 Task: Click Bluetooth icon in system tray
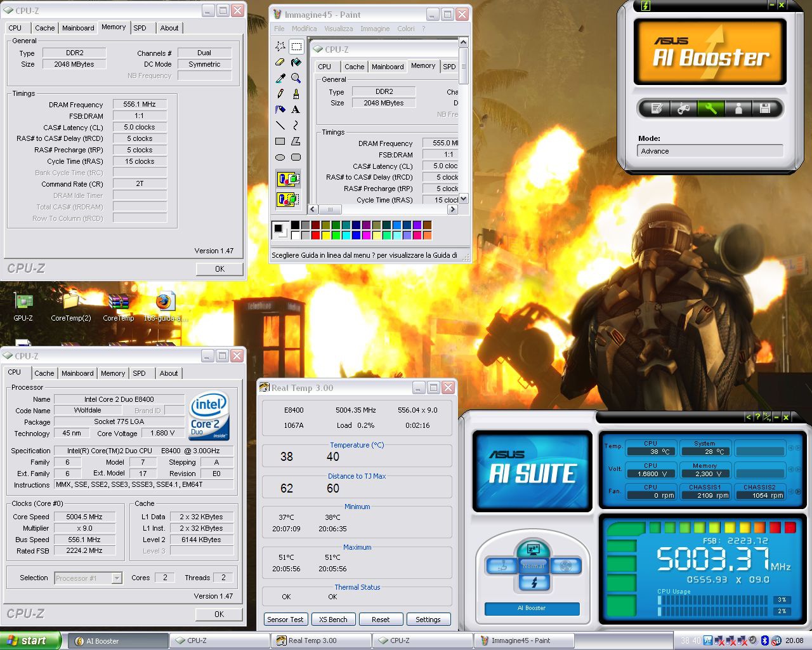[x=765, y=640]
